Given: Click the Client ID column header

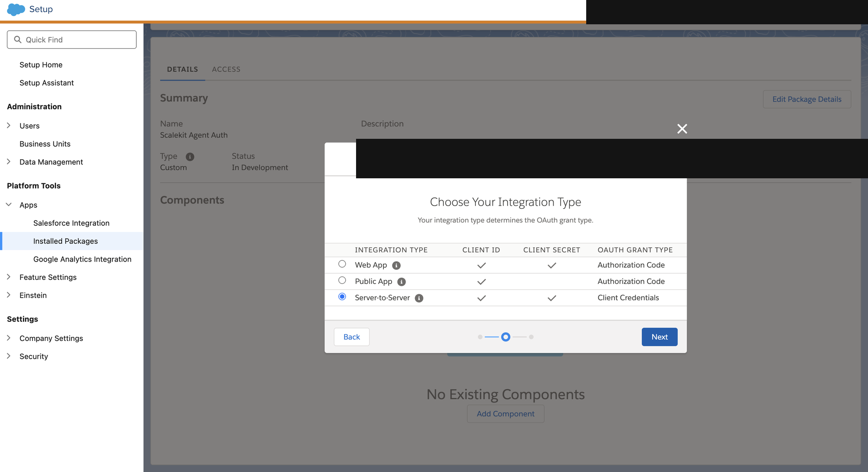Looking at the screenshot, I should [481, 250].
